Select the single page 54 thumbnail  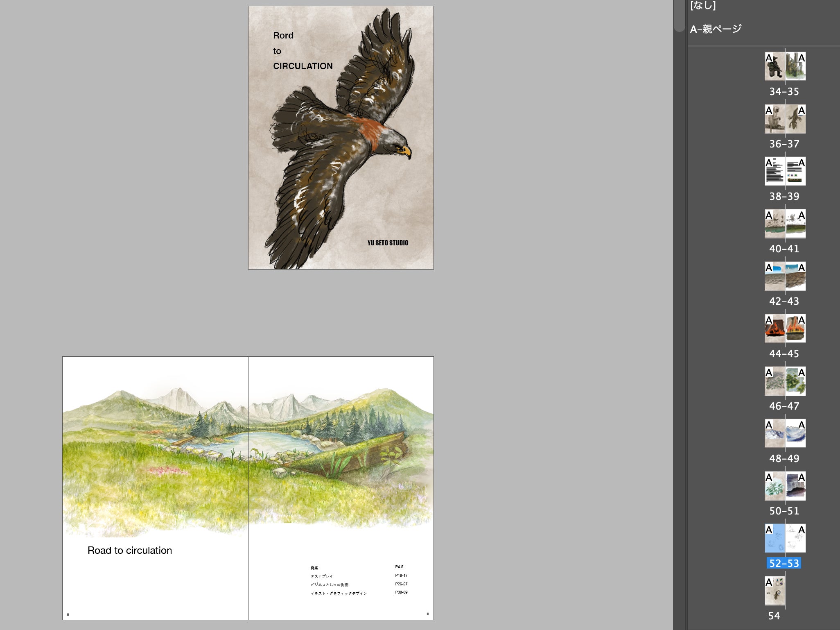click(x=775, y=591)
